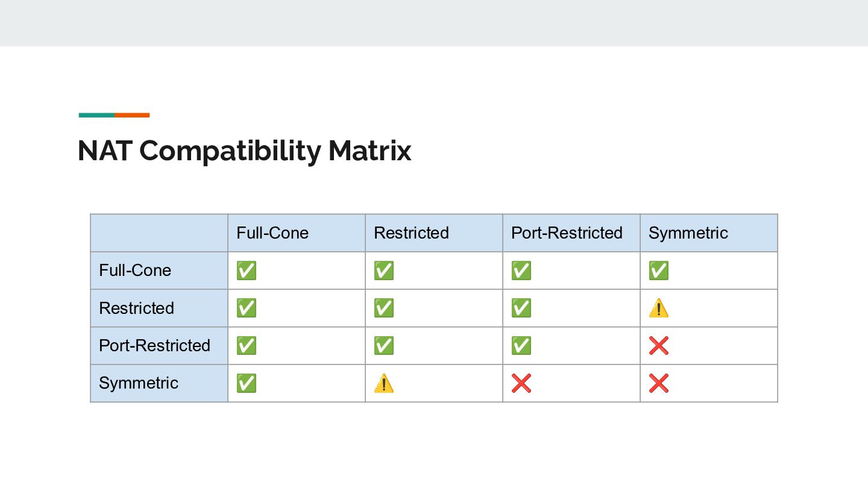Click the Symmetric column header
This screenshot has width=868, height=488.
pos(688,233)
